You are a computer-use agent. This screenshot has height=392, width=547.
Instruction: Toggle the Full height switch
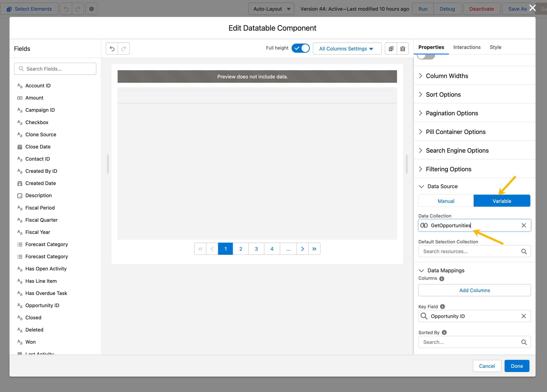click(x=301, y=48)
